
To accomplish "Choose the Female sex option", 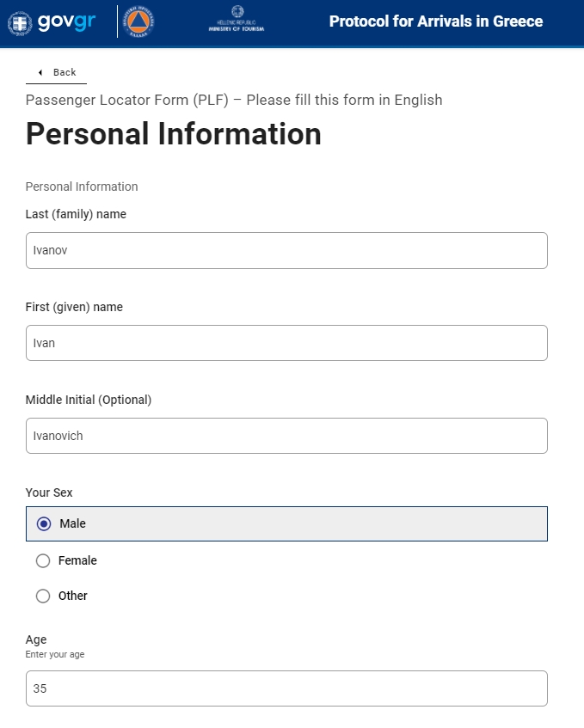I will click(x=44, y=561).
